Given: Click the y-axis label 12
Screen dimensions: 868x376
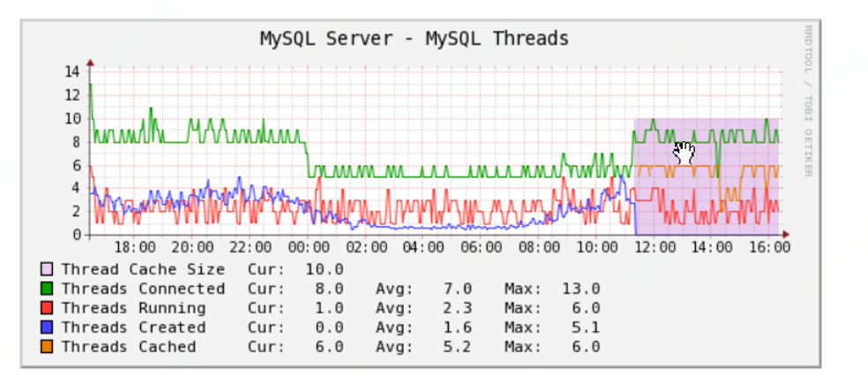Looking at the screenshot, I should click(x=72, y=94).
